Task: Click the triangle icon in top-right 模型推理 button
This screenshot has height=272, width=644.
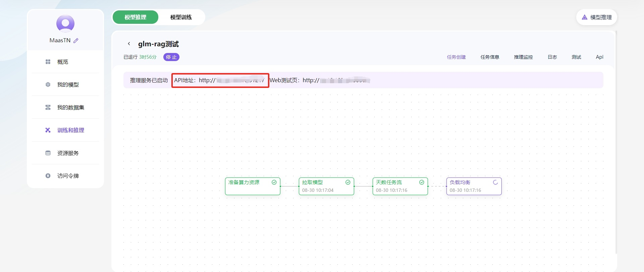Action: click(x=585, y=17)
